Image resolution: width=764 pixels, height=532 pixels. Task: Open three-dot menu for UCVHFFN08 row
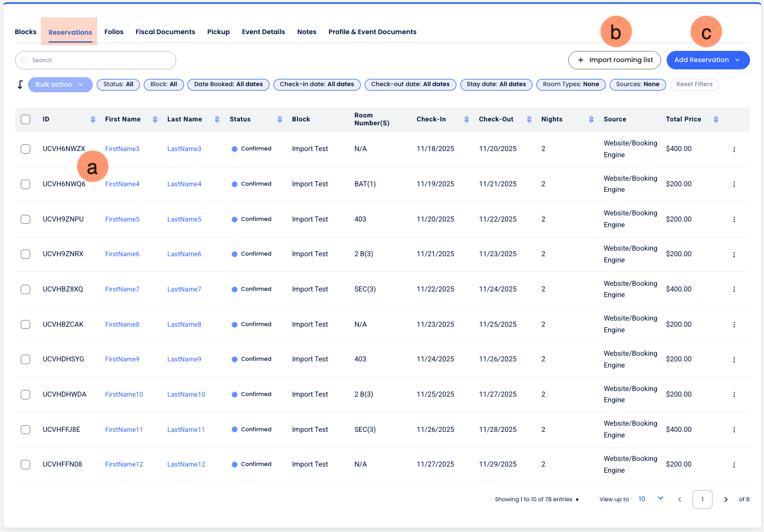click(x=734, y=465)
